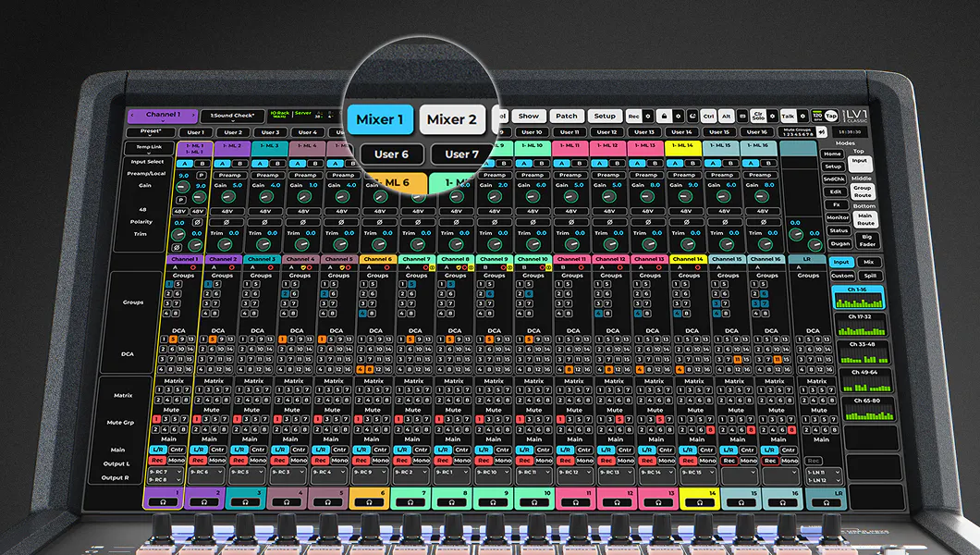This screenshot has width=980, height=555.
Task: Select input B on channel 2
Action: point(240,163)
